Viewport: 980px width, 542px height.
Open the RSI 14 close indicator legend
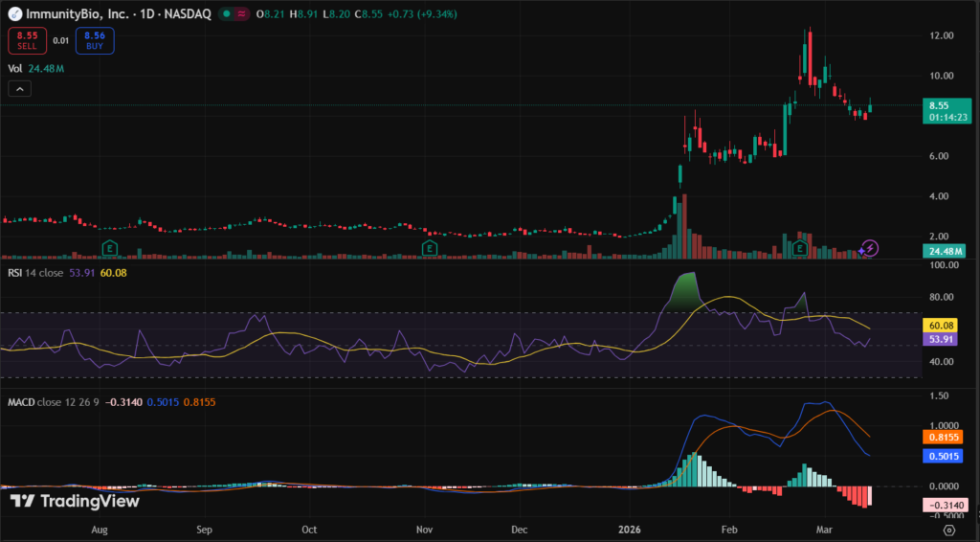pos(42,273)
